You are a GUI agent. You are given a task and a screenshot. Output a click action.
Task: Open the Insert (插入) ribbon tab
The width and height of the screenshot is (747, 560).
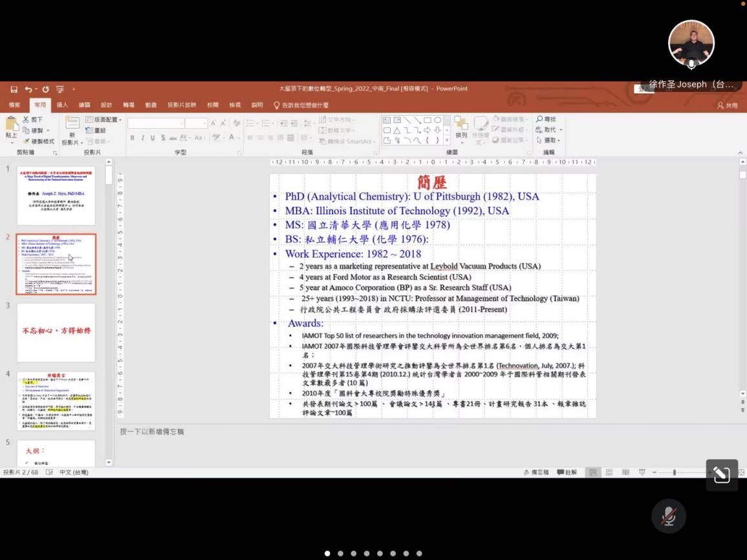pos(62,105)
